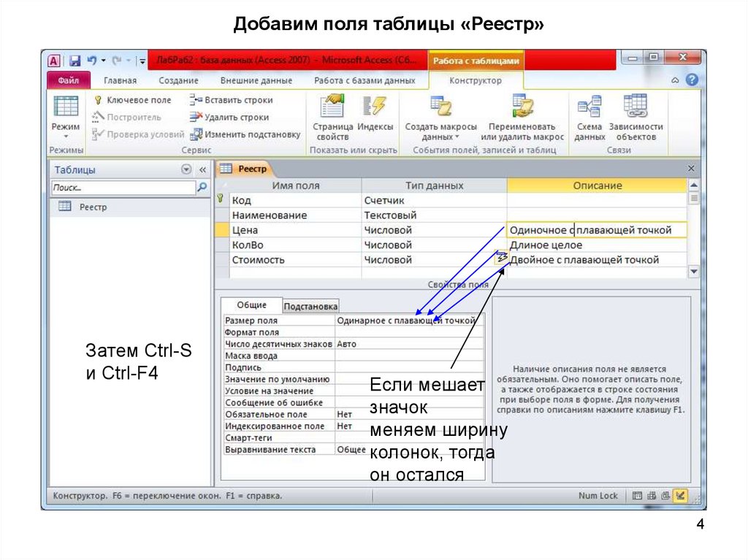Open the Индексы indexes window

tap(375, 113)
